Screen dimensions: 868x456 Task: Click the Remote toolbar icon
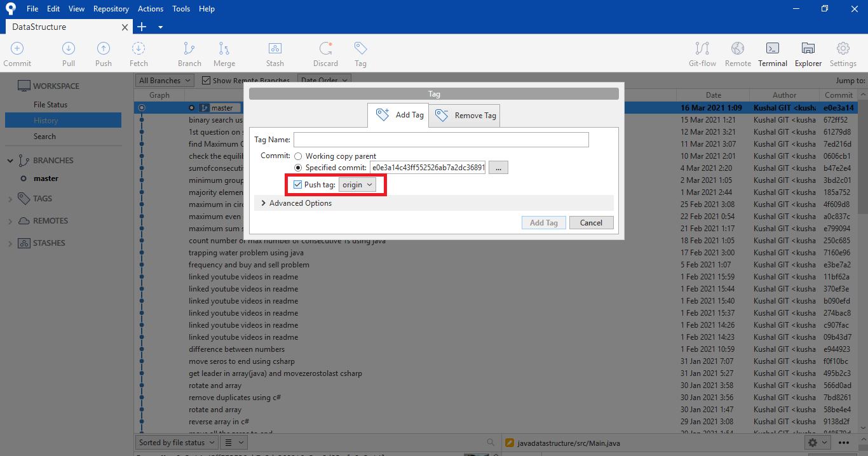tap(738, 48)
